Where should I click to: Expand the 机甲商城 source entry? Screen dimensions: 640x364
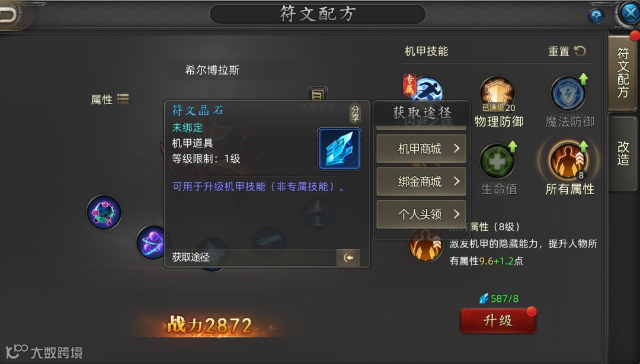tap(421, 149)
